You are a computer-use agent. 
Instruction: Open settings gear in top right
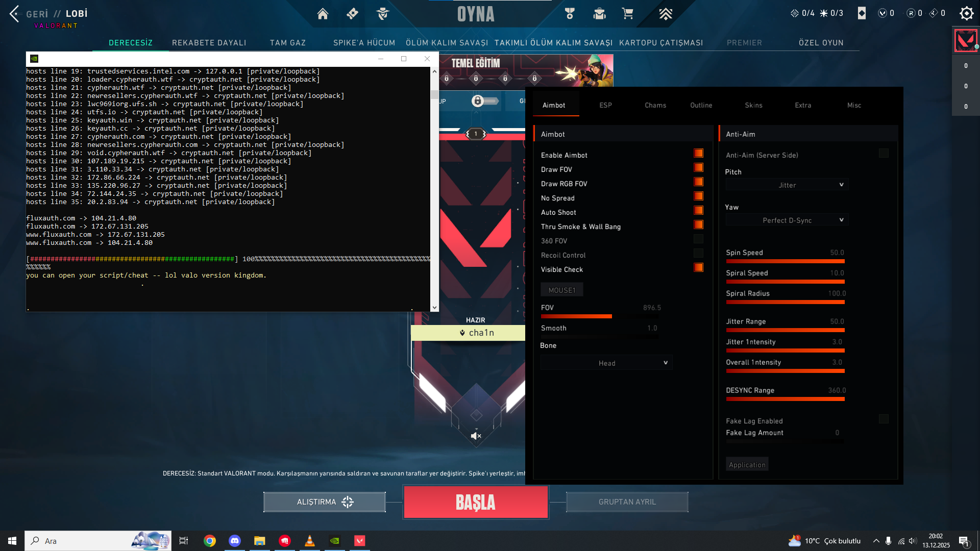(966, 13)
